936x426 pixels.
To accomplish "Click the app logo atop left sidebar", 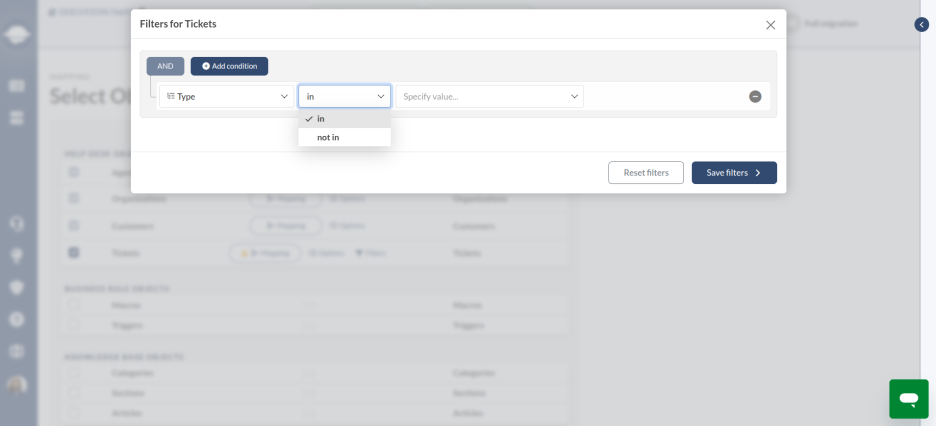I will click(17, 35).
